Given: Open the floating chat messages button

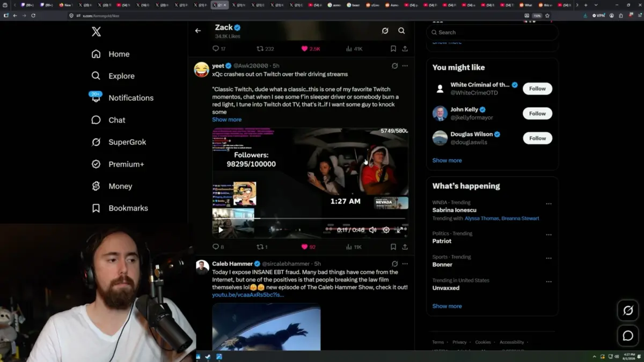Looking at the screenshot, I should tap(628, 336).
